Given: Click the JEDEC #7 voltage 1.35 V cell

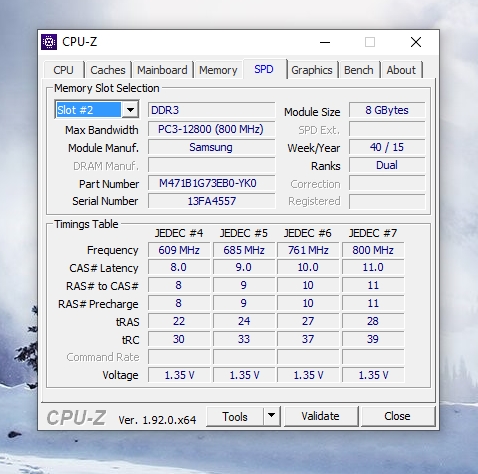Looking at the screenshot, I should pyautogui.click(x=373, y=375).
